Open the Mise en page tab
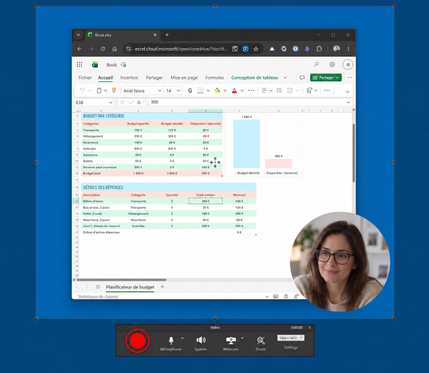This screenshot has width=429, height=373. tap(184, 77)
